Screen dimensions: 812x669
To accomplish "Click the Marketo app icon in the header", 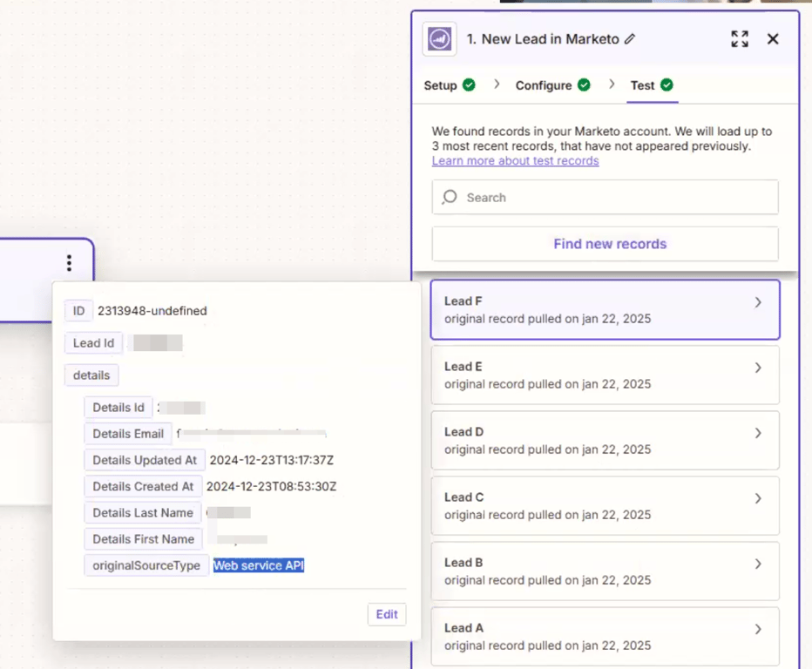I will pos(440,39).
